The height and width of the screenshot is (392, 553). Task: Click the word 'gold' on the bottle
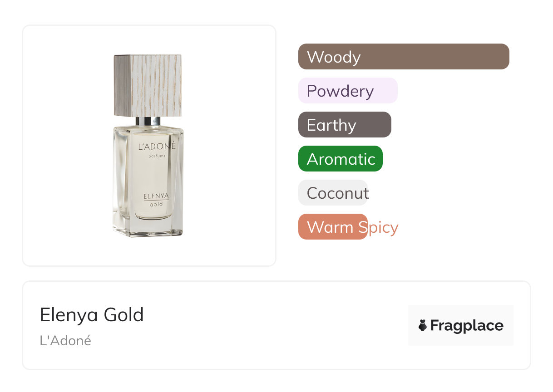click(x=157, y=204)
